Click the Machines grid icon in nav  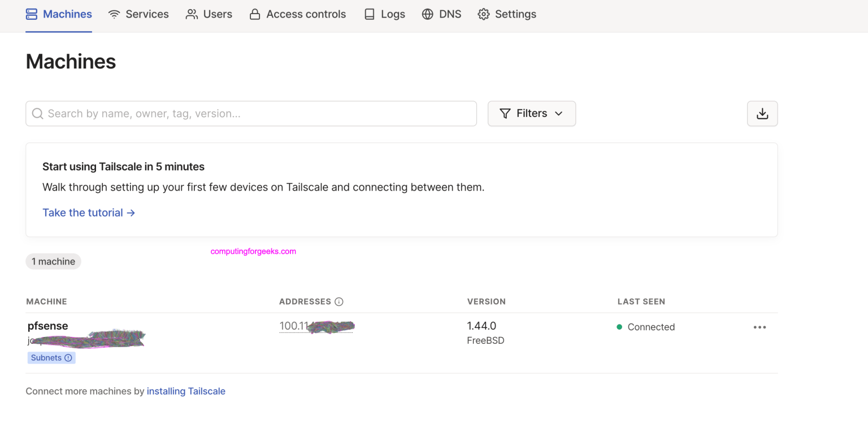31,14
